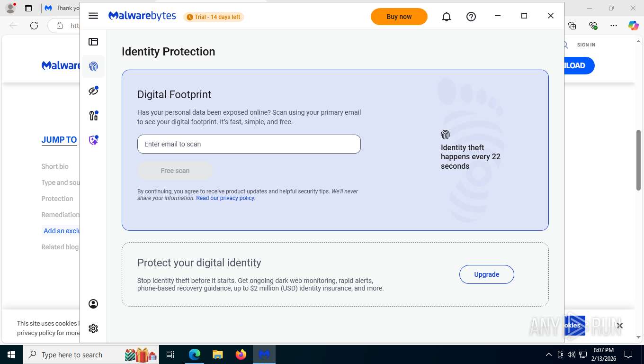Click the Buy now button
The width and height of the screenshot is (644, 364).
click(x=399, y=17)
